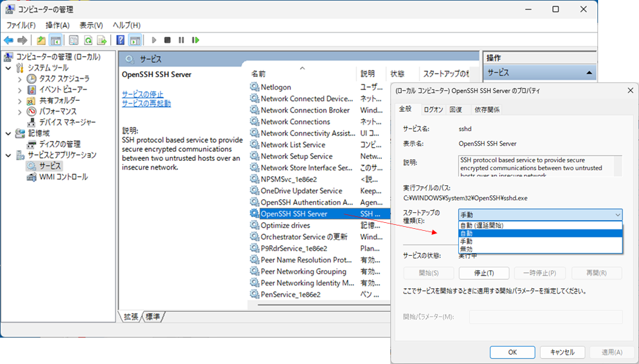The width and height of the screenshot is (639, 364).
Task: Switch to the ログオン tab
Action: pos(433,109)
